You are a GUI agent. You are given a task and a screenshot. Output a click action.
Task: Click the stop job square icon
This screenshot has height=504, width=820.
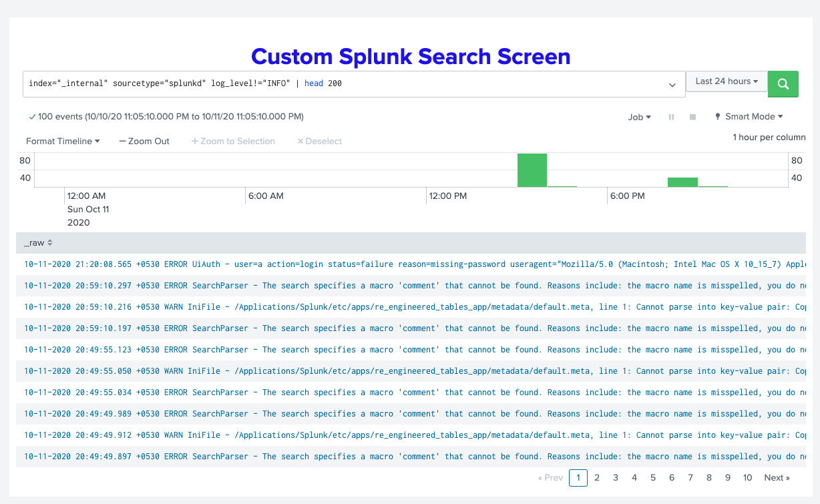click(692, 117)
